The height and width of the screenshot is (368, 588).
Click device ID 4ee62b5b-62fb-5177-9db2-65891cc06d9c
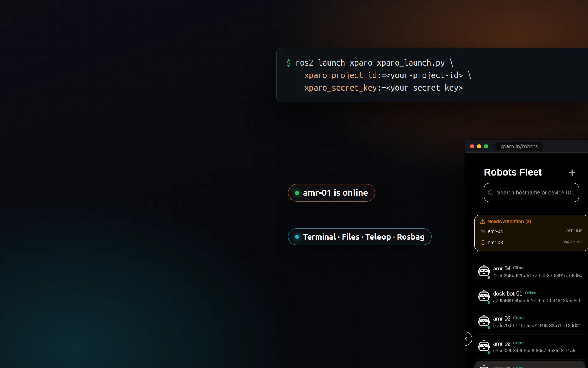(x=537, y=276)
